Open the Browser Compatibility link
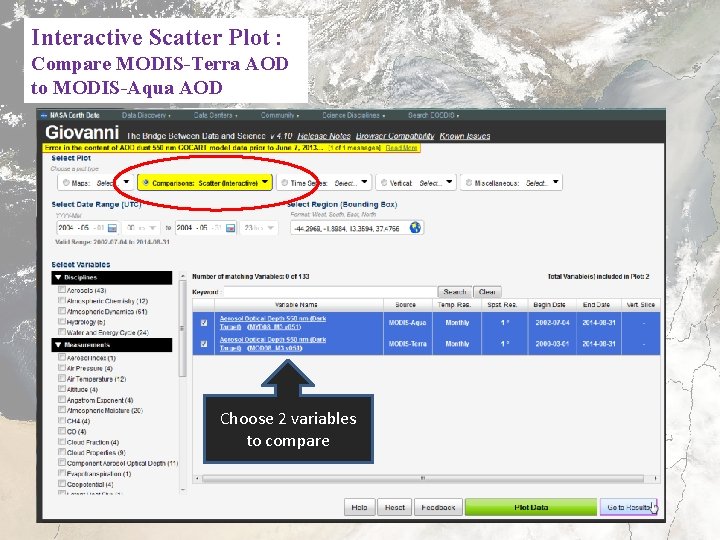This screenshot has height=540, width=720. 395,136
